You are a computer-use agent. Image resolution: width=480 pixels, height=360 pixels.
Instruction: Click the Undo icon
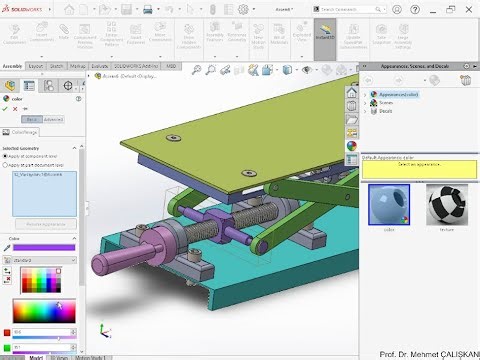(169, 9)
